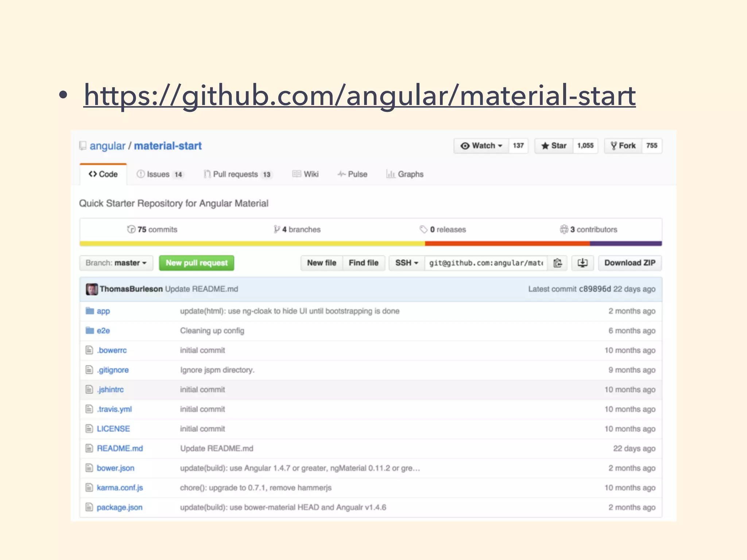Open the Branch: master dropdown
The width and height of the screenshot is (747, 560).
(116, 263)
